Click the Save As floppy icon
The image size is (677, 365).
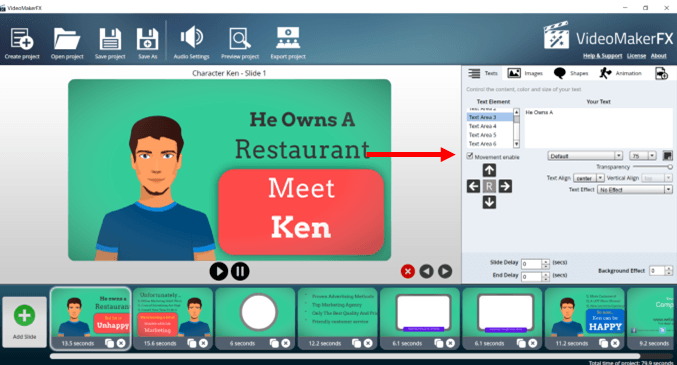point(148,39)
